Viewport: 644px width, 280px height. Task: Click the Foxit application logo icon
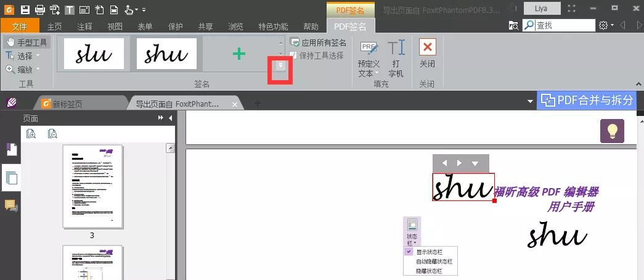coord(9,9)
